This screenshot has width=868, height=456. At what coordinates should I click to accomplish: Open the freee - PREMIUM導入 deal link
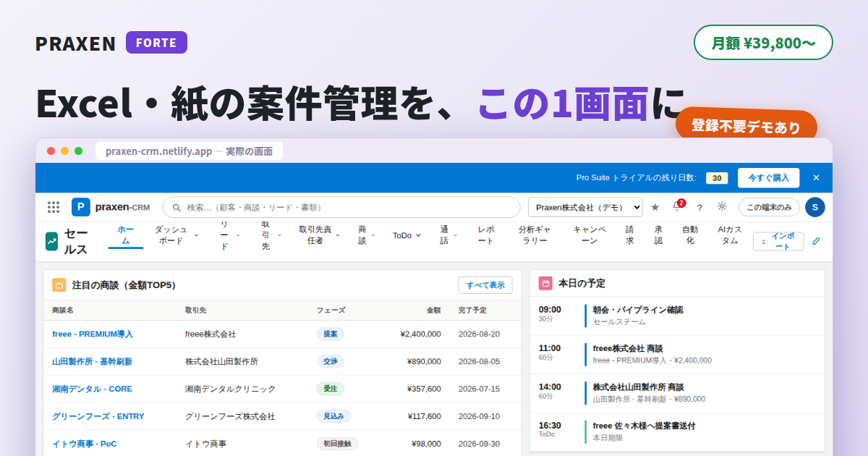93,334
